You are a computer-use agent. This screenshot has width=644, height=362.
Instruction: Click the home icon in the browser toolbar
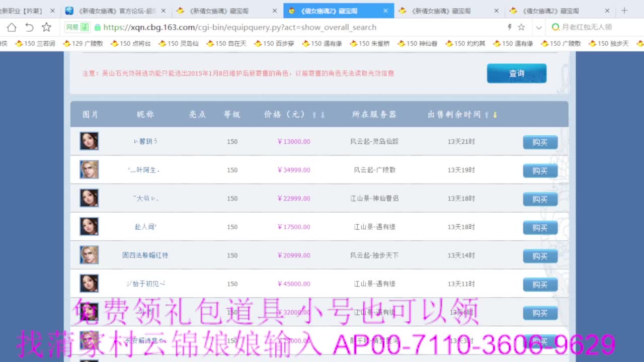tap(11, 28)
